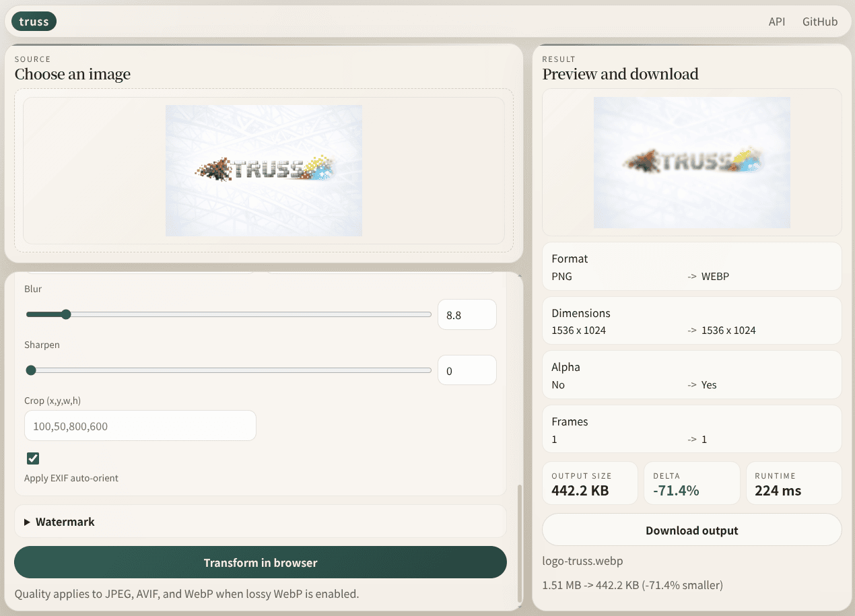Click the Runtime stat card
This screenshot has height=616, width=855.
[794, 483]
